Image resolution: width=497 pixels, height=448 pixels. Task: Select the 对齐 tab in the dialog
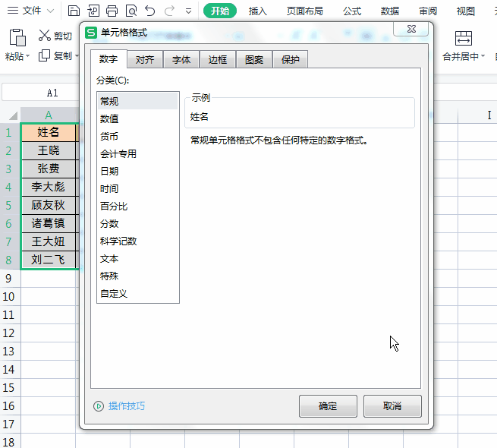(x=145, y=59)
